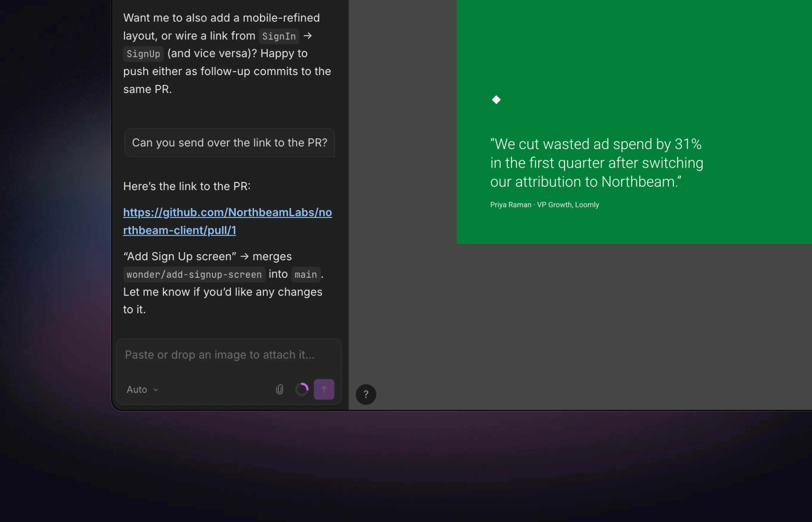This screenshot has height=522, width=812.
Task: Click 'Here's the link to the PR:' text
Action: [187, 186]
